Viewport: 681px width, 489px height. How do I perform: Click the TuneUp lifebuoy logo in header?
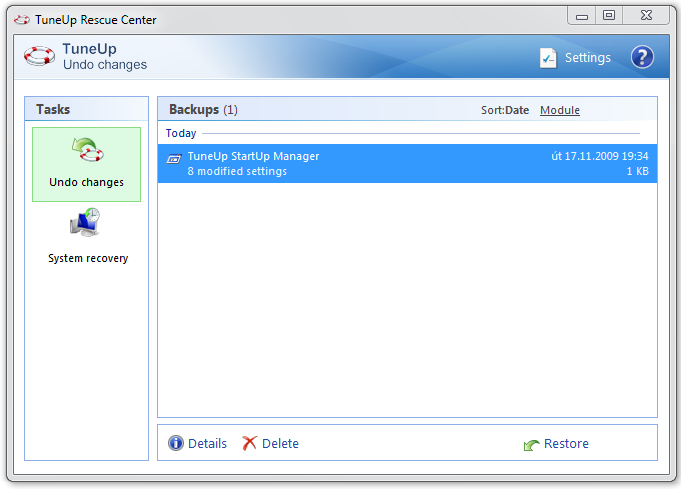39,56
